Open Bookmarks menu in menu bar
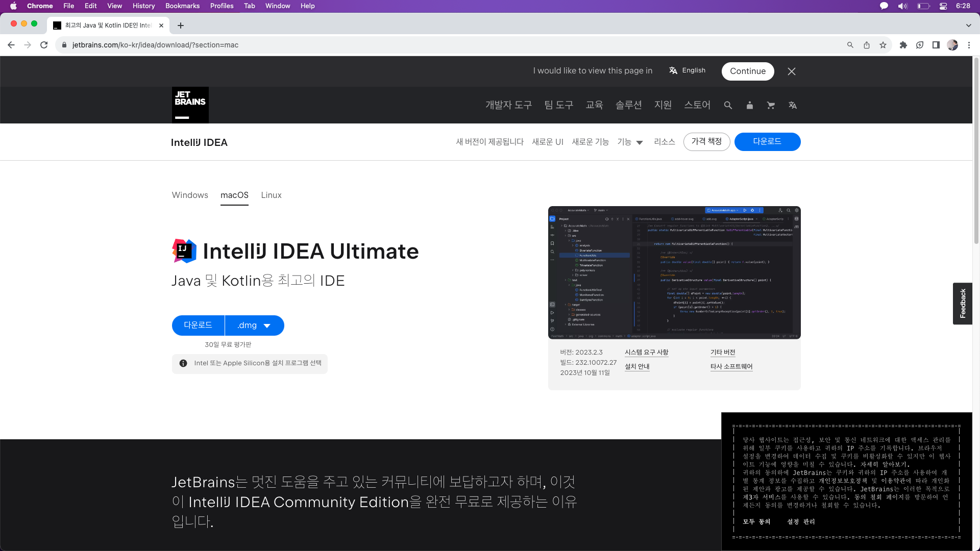The image size is (980, 551). (182, 6)
